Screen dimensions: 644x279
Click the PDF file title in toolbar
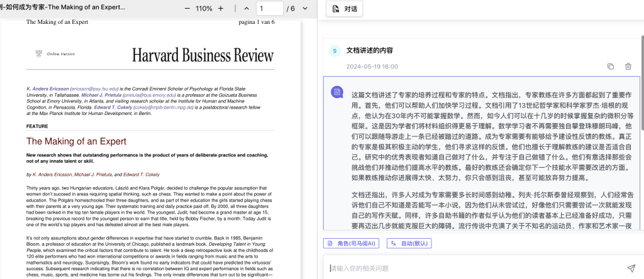[63, 8]
